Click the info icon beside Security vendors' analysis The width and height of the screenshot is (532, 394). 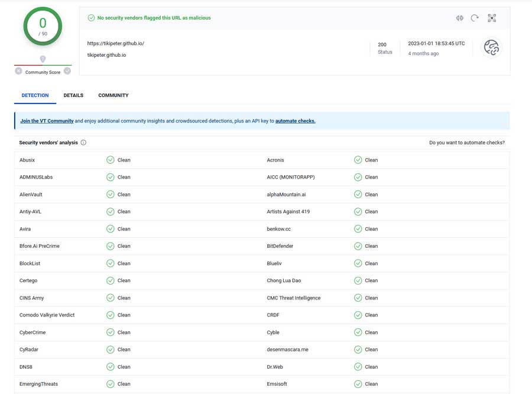[83, 143]
